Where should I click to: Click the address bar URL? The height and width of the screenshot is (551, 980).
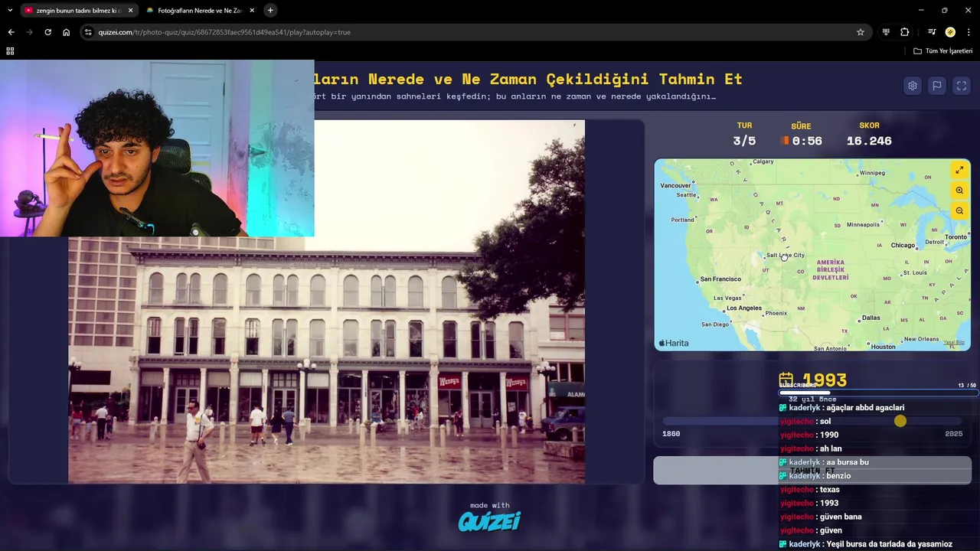224,32
